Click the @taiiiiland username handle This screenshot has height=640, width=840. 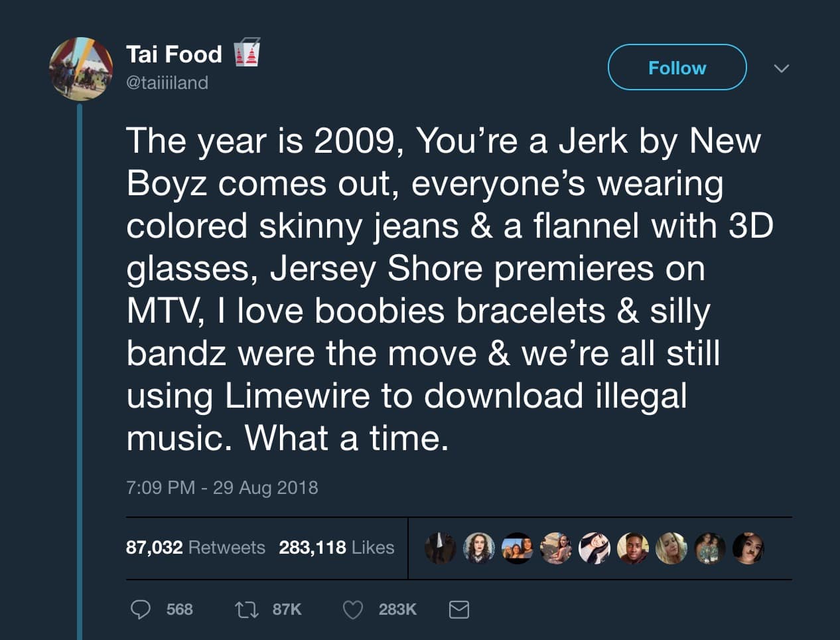[167, 83]
